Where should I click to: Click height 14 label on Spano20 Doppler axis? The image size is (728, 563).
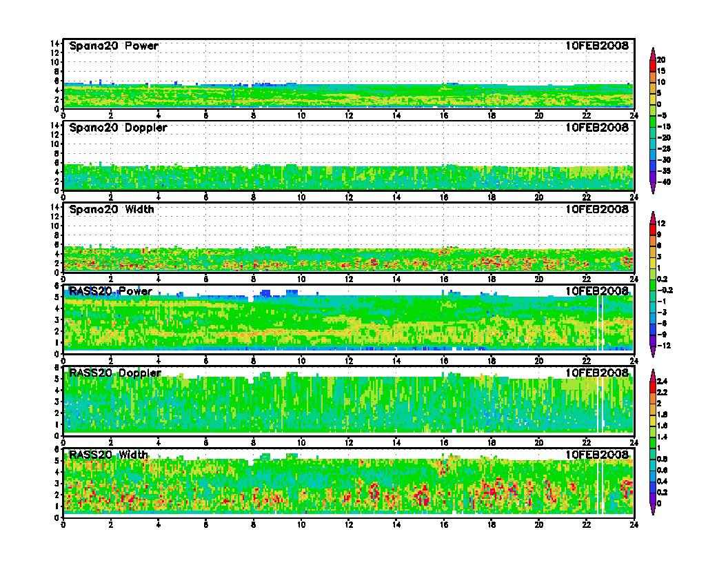point(54,126)
